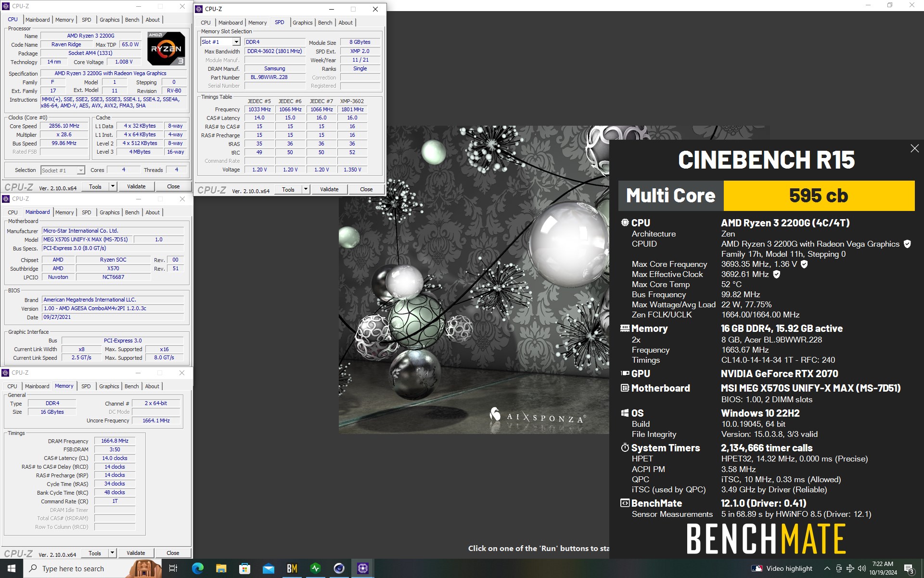Viewport: 924px width, 578px height.
Task: Click the Motherboard section icon in BenchMate
Action: pos(625,388)
